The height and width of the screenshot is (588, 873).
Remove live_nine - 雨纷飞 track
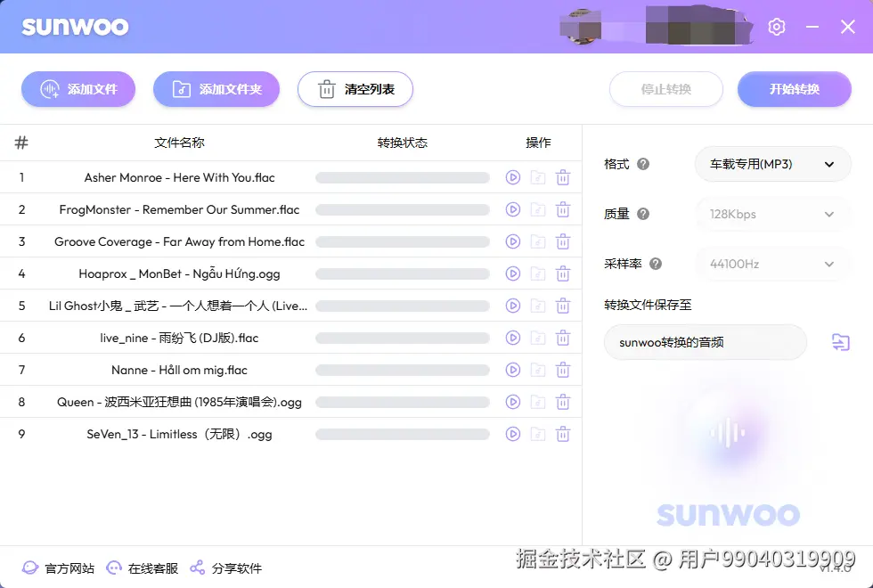tap(563, 338)
